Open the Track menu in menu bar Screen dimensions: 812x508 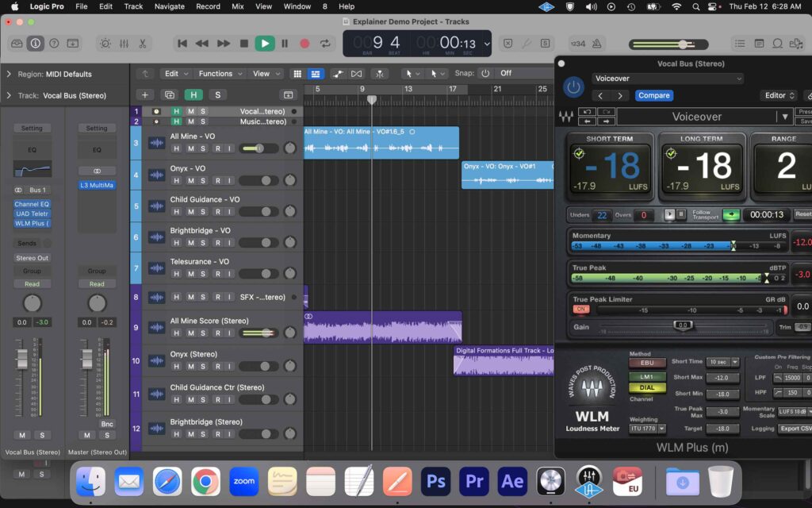pyautogui.click(x=132, y=6)
